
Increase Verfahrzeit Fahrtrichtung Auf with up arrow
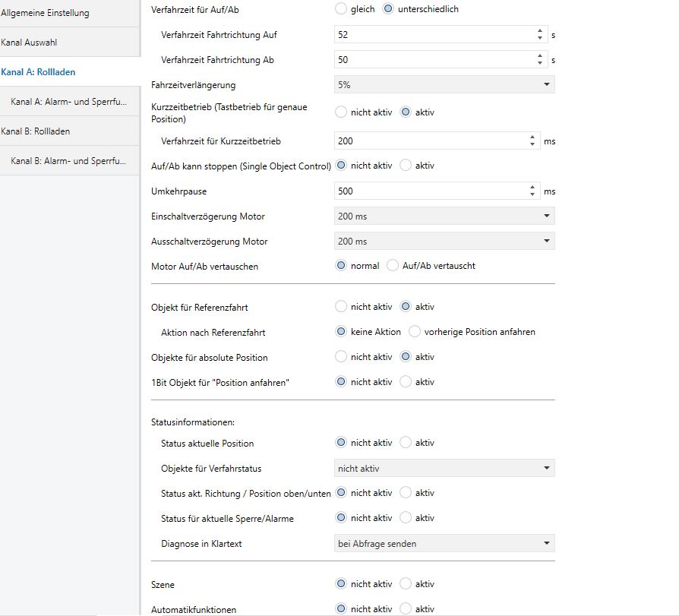click(x=539, y=30)
